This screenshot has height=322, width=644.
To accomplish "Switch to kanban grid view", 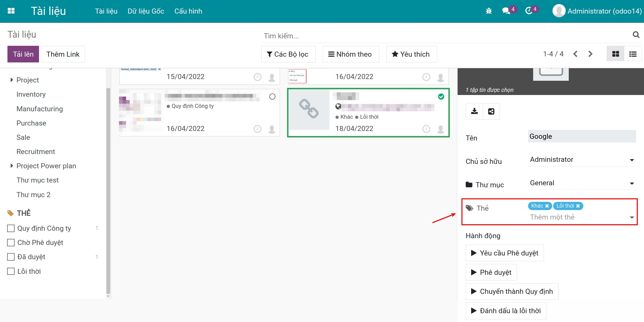I will point(616,54).
